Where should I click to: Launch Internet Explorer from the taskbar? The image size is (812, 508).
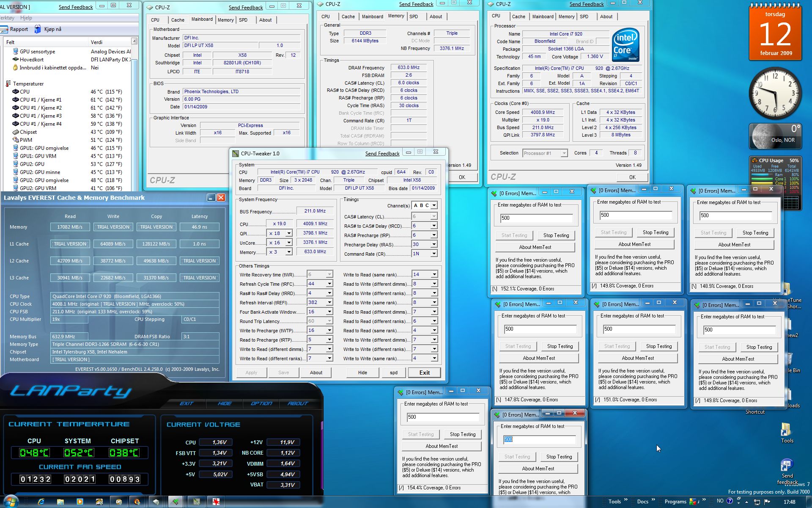pos(41,502)
